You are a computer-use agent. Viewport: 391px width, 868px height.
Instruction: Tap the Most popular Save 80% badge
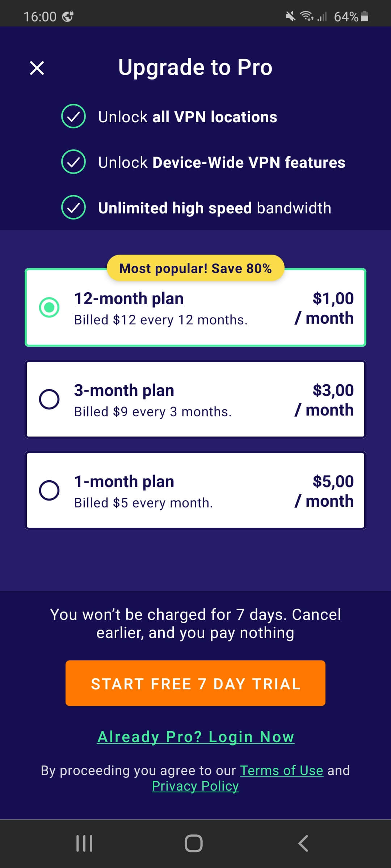pos(195,268)
